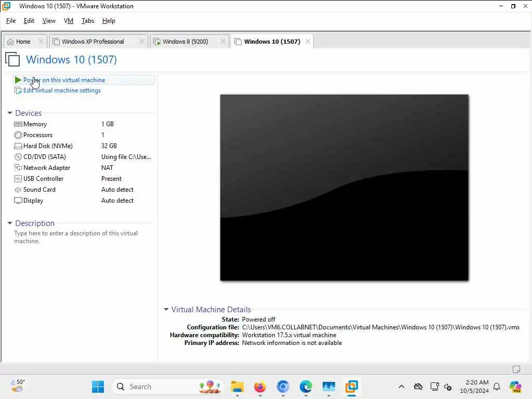Click the USB Controller icon
Screen dimensions: 532x399
point(18,179)
